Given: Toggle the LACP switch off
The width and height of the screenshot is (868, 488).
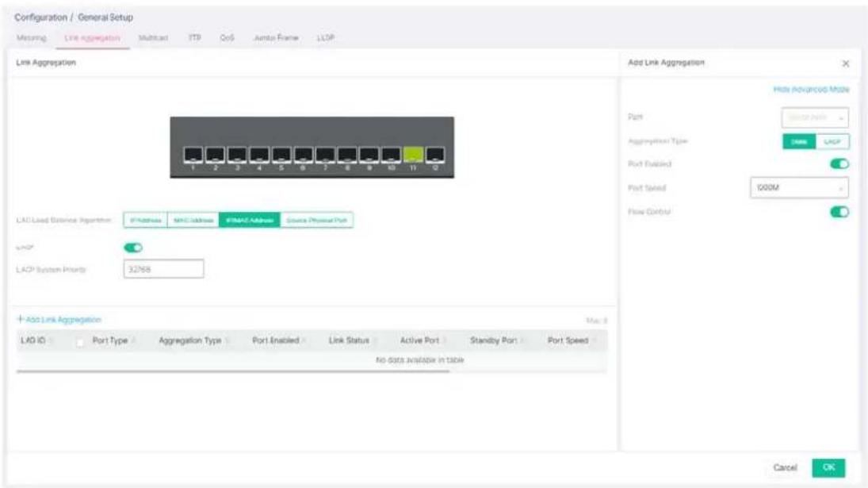Looking at the screenshot, I should click(133, 248).
